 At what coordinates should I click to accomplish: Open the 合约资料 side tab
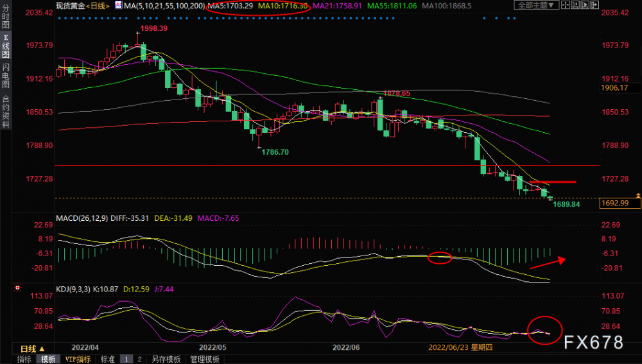click(x=6, y=111)
